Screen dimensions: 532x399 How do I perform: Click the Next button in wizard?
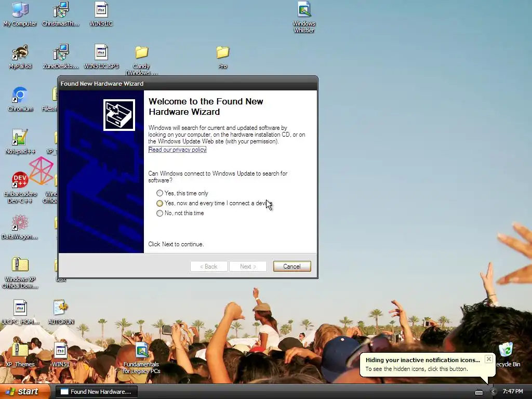click(x=248, y=267)
